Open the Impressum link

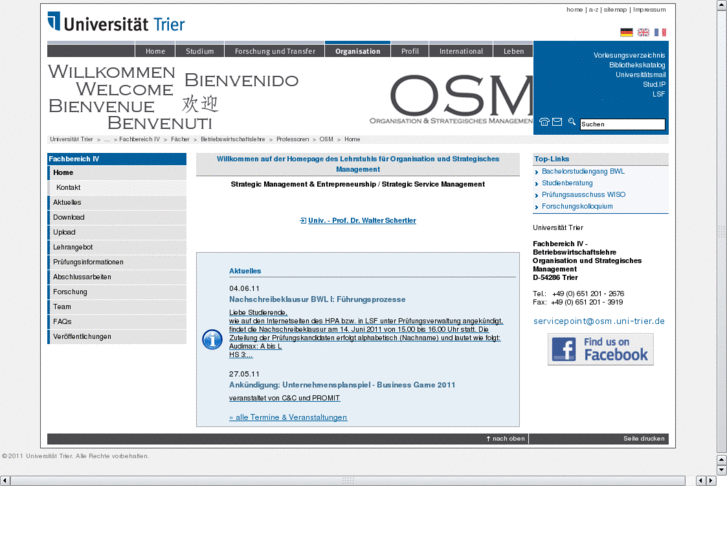(x=650, y=10)
